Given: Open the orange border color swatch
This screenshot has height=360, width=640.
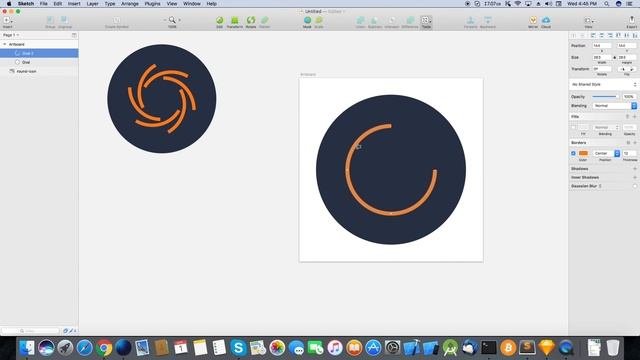Looking at the screenshot, I should tap(583, 153).
